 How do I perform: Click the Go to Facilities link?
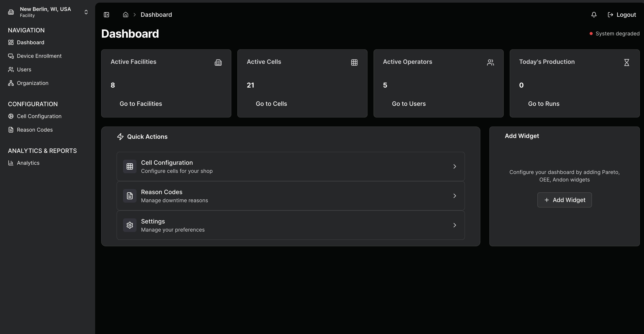click(x=141, y=104)
